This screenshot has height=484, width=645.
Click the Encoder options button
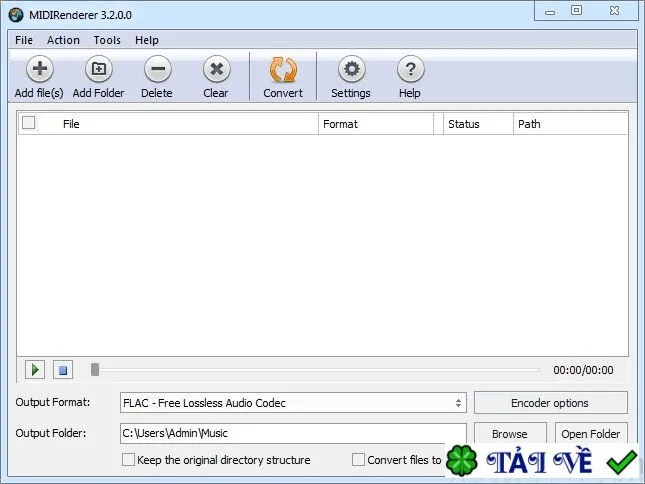[550, 403]
